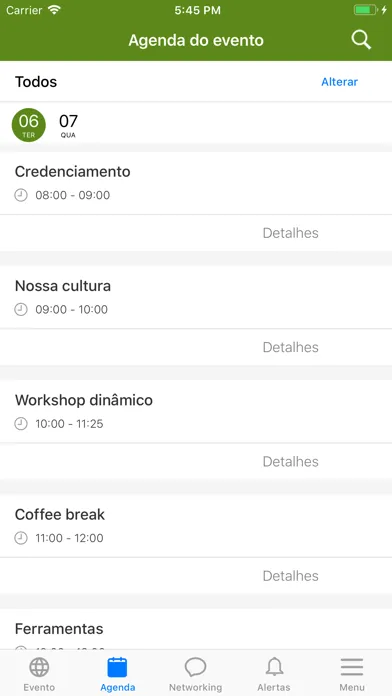Select the Ferramentas session entry
Image resolution: width=392 pixels, height=696 pixels.
[x=196, y=629]
